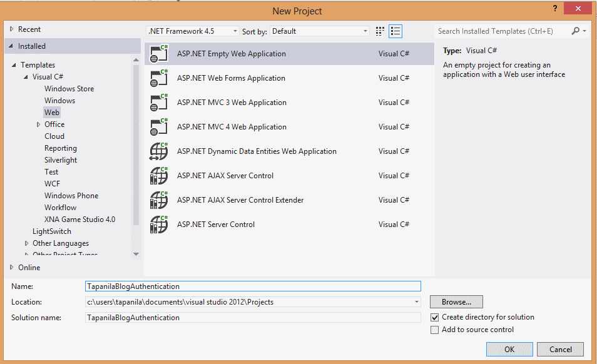Image resolution: width=597 pixels, height=364 pixels.
Task: Click the Search Installed Templates box
Action: (x=503, y=31)
